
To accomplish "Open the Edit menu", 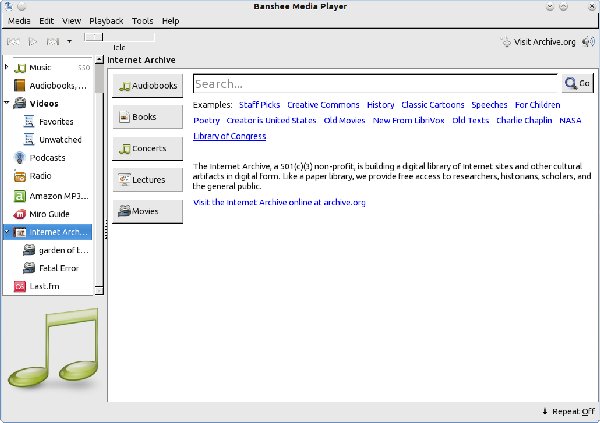I will point(47,21).
